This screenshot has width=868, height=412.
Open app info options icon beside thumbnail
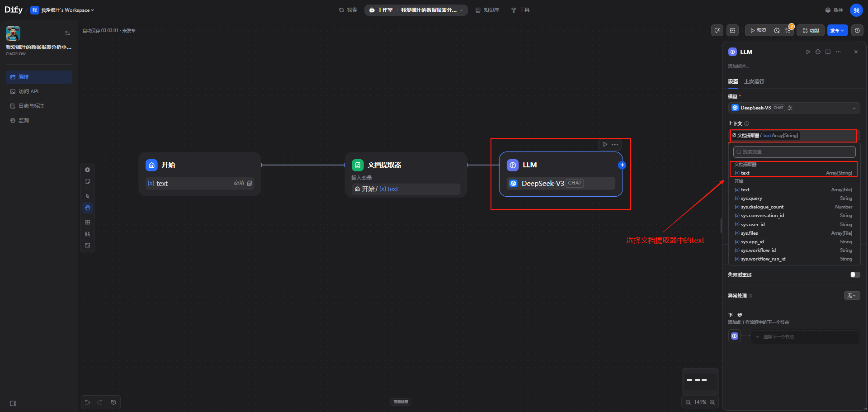click(x=67, y=33)
